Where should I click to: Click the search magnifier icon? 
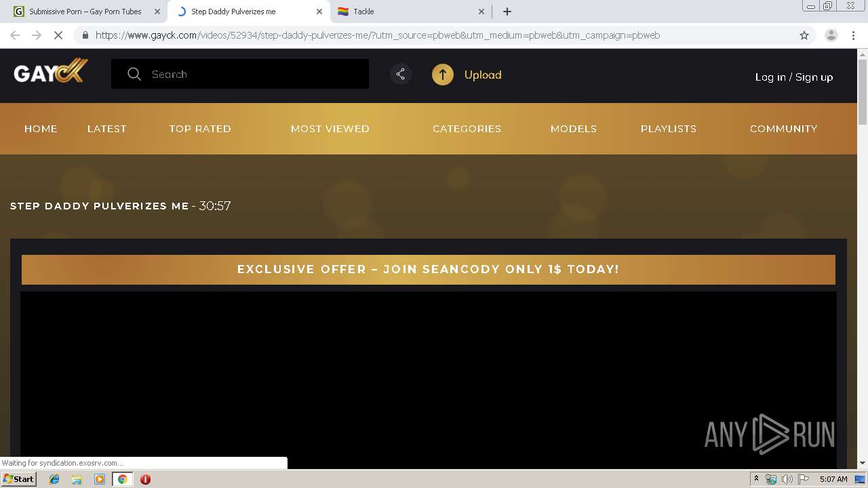tap(134, 74)
